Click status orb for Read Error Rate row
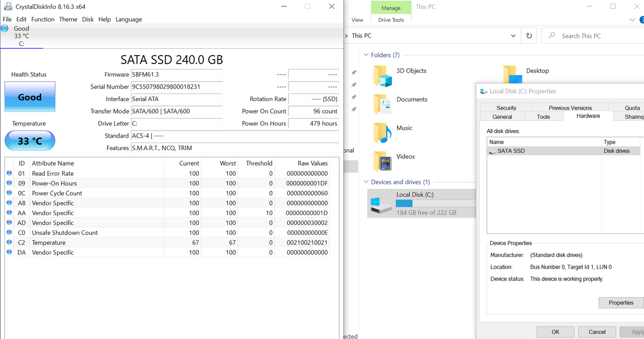The height and width of the screenshot is (339, 644). pos(9,173)
